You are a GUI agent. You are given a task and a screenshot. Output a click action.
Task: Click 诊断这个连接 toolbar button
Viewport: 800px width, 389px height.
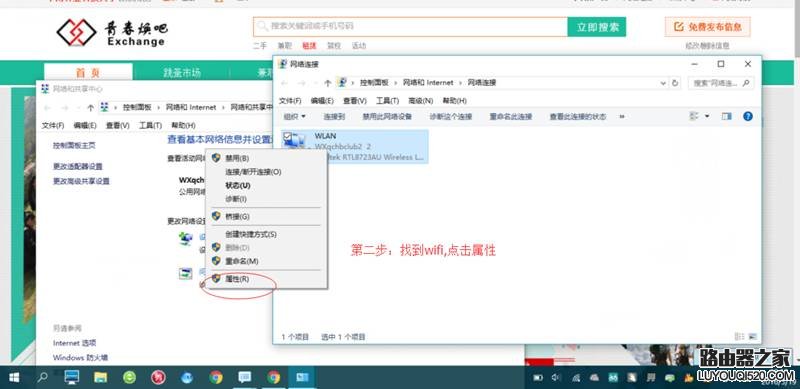pos(451,116)
